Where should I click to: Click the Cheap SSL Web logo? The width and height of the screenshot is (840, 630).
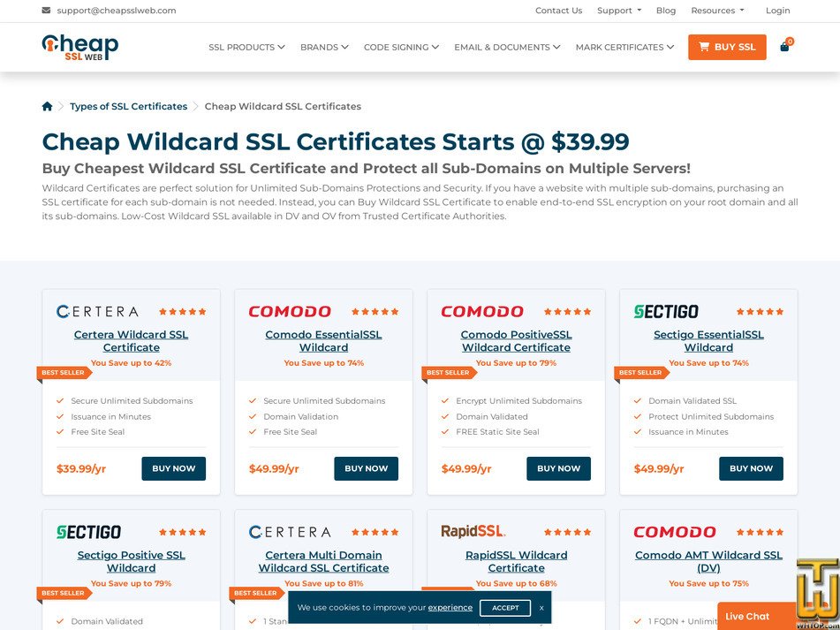pos(79,47)
